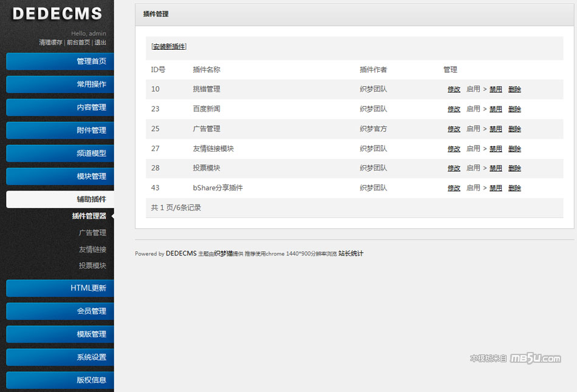Collapse the 辅助插件 sidebar section
577x392 pixels.
(61, 199)
